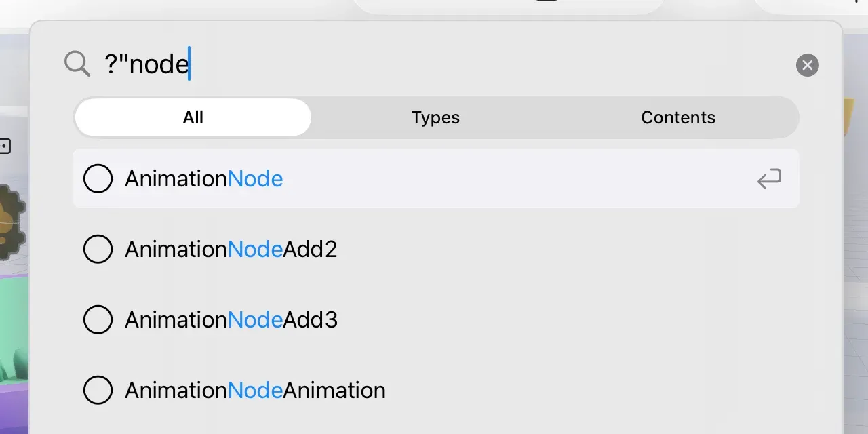Screen dimensions: 868x434
Task: Switch to the Types filter tab
Action: [x=435, y=118]
